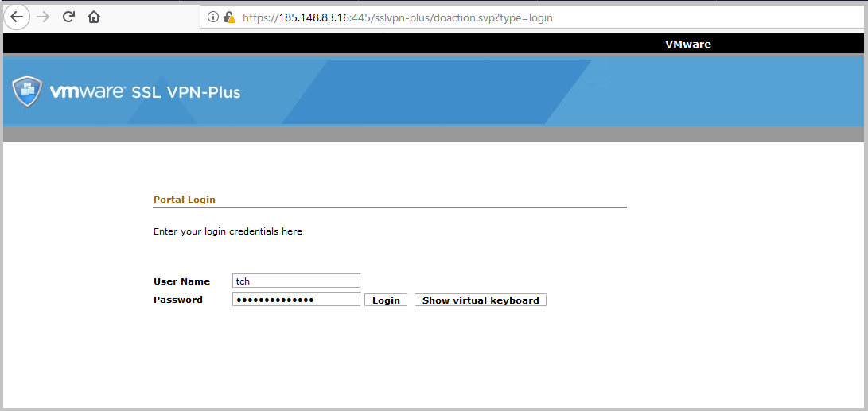868x411 pixels.
Task: Click the vmware SSL VPN-Plus banner title
Action: [x=146, y=92]
